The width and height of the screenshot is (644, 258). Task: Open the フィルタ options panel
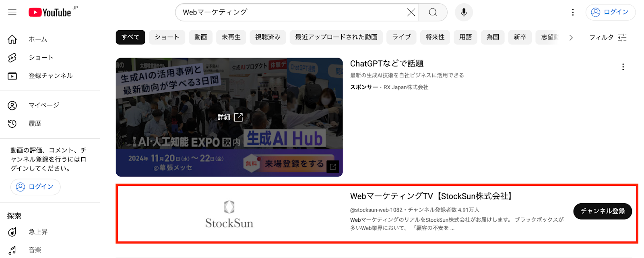coord(608,37)
